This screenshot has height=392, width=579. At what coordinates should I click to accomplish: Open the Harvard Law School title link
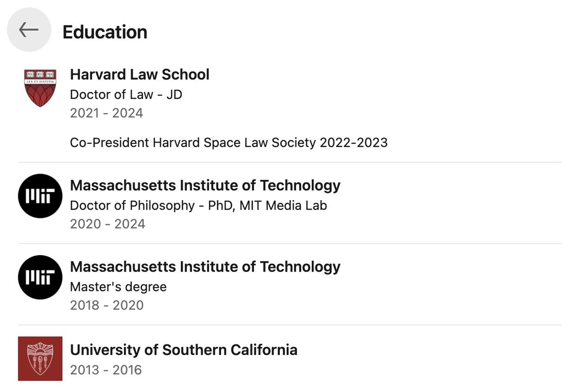pyautogui.click(x=139, y=74)
